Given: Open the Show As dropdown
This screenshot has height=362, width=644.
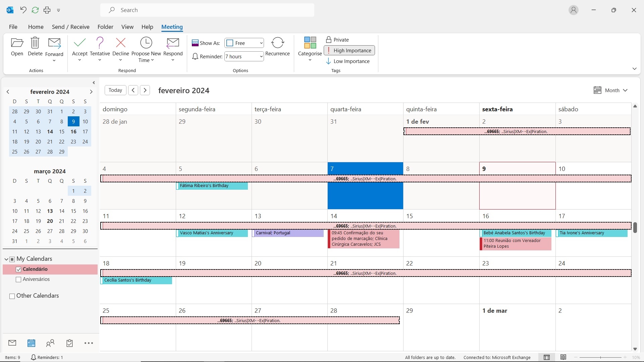Looking at the screenshot, I should (x=244, y=43).
